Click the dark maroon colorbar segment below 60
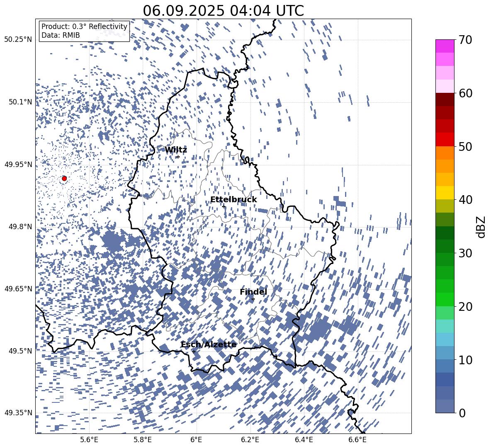Viewport: 491px width, 448px height. [445, 99]
